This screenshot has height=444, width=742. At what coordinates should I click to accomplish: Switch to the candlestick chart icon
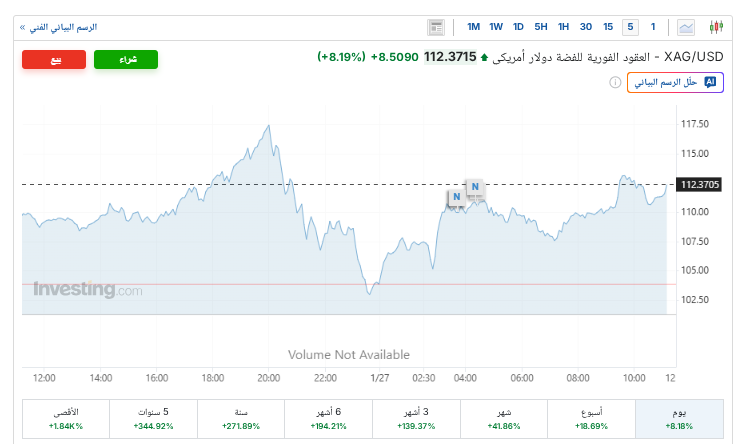(715, 27)
